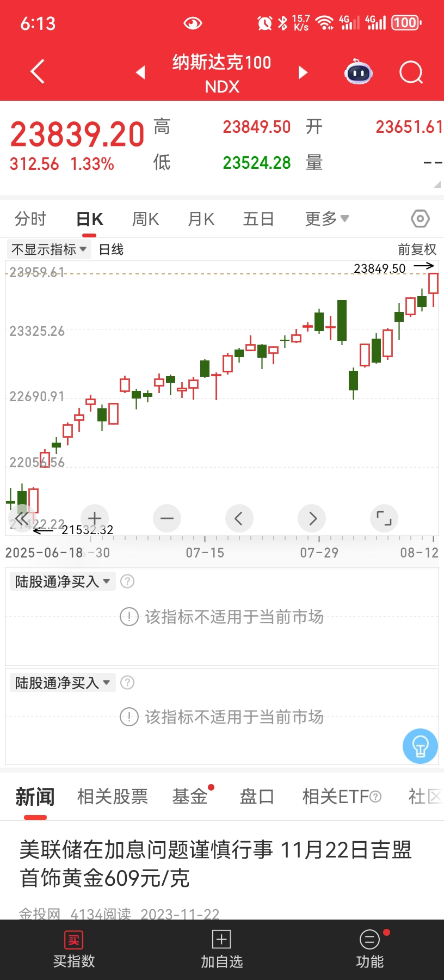Viewport: 444px width, 980px height.
Task: Expand the chart to fullscreen
Action: (384, 518)
